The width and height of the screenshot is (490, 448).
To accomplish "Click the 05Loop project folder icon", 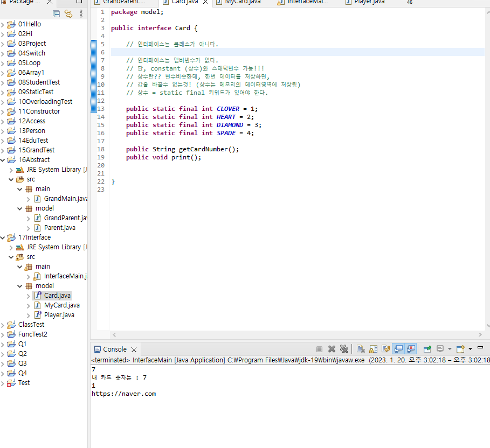I will tap(11, 63).
